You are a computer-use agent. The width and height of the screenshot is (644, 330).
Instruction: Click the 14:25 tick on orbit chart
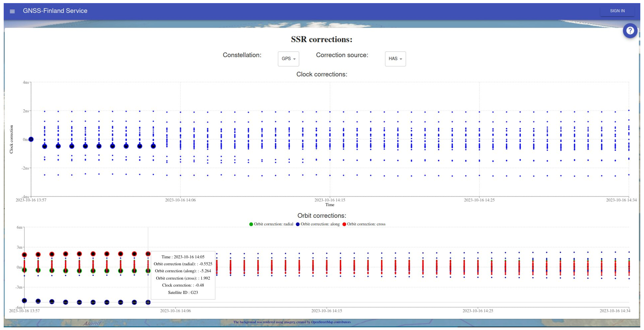pyautogui.click(x=477, y=311)
